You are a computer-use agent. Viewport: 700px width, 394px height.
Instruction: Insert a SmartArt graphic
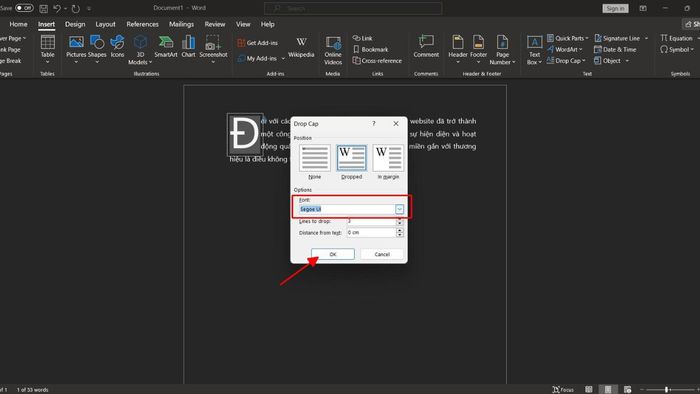(166, 46)
